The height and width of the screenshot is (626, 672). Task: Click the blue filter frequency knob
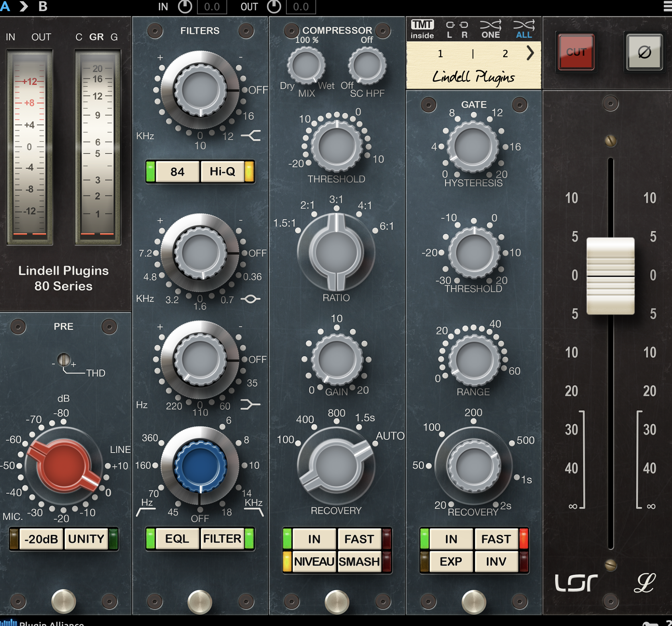click(200, 466)
